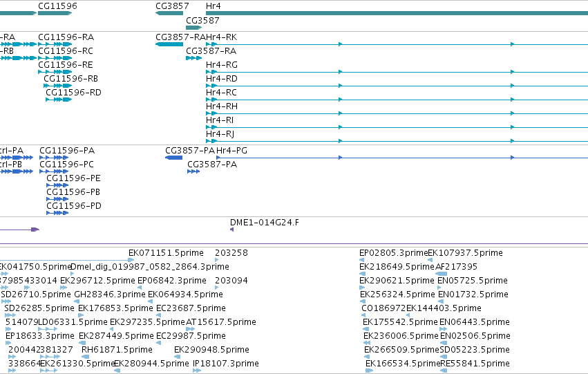Viewport: 588px width, 374px height.
Task: Select protein CG11596-PB
Action: (x=73, y=192)
